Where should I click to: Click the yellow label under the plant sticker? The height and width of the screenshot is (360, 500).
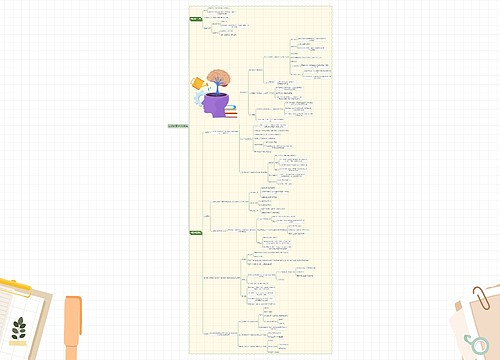click(x=17, y=343)
